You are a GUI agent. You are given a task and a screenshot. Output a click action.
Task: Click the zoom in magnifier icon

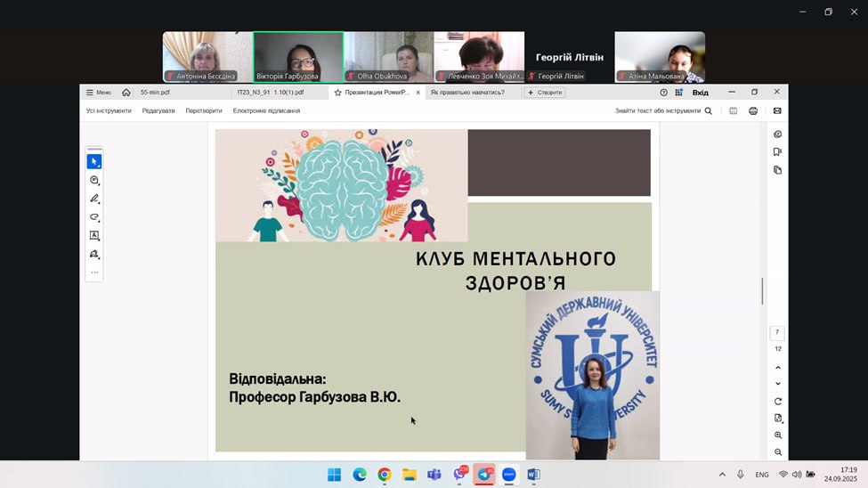[778, 435]
